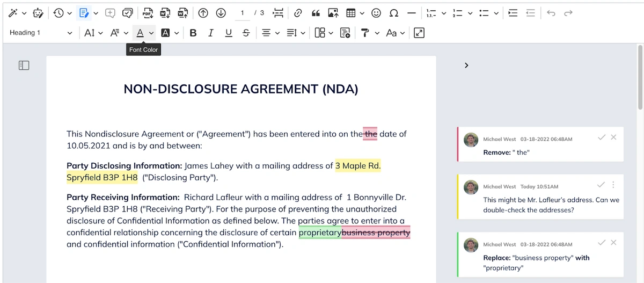Screen dimensions: 644x283
Task: Insert a block quote
Action: tap(316, 13)
